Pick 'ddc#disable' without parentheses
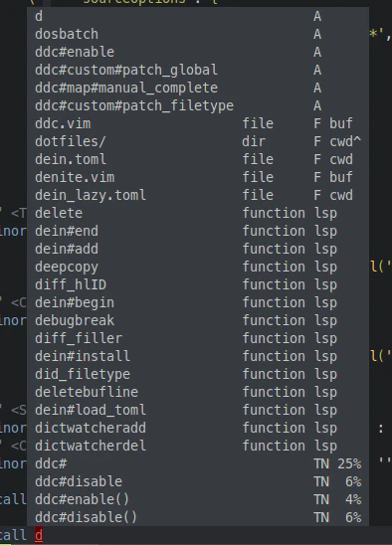The height and width of the screenshot is (545, 392). (x=198, y=481)
